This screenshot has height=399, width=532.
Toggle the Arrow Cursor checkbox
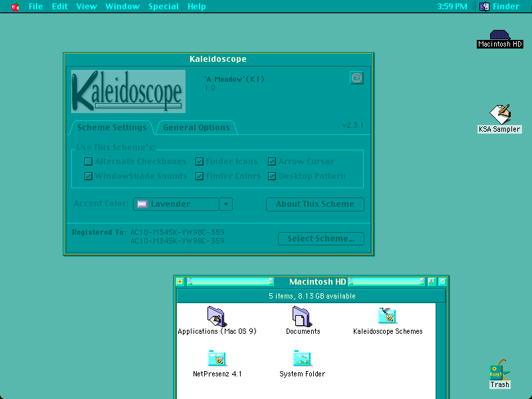coord(272,162)
